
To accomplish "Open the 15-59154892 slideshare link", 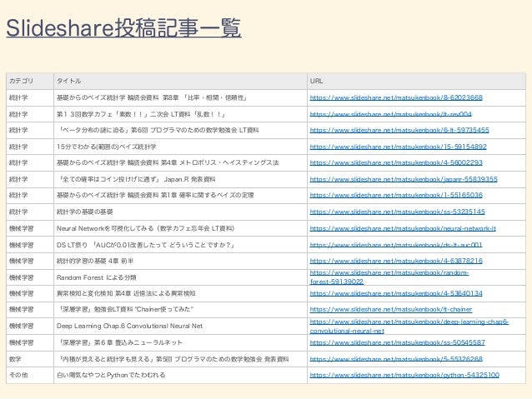I will (x=398, y=147).
